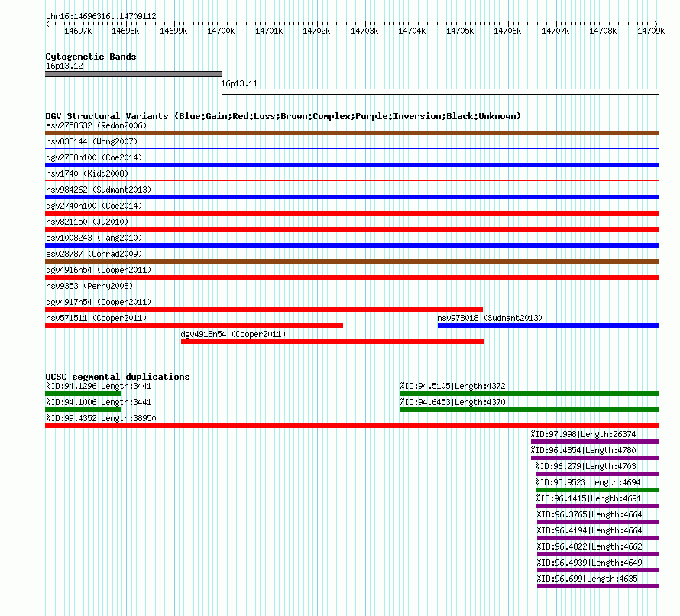
Task: Click purple bar under %ID:96.699
Action: coord(597,586)
